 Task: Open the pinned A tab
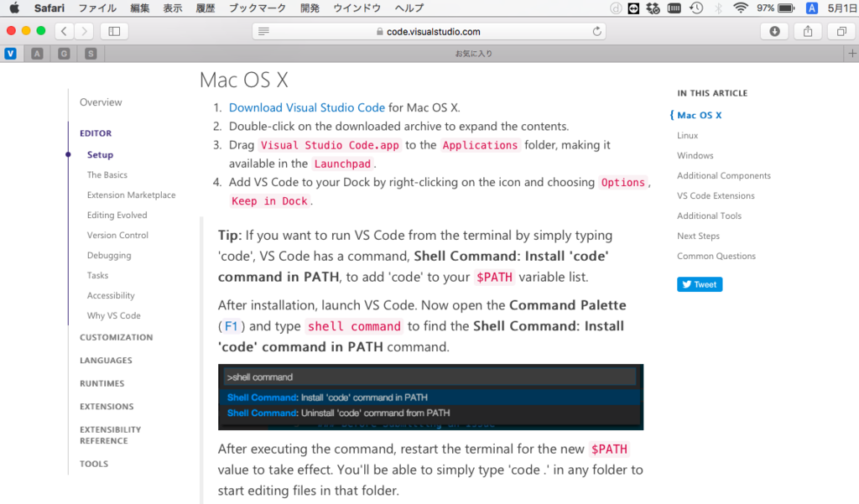pos(37,53)
